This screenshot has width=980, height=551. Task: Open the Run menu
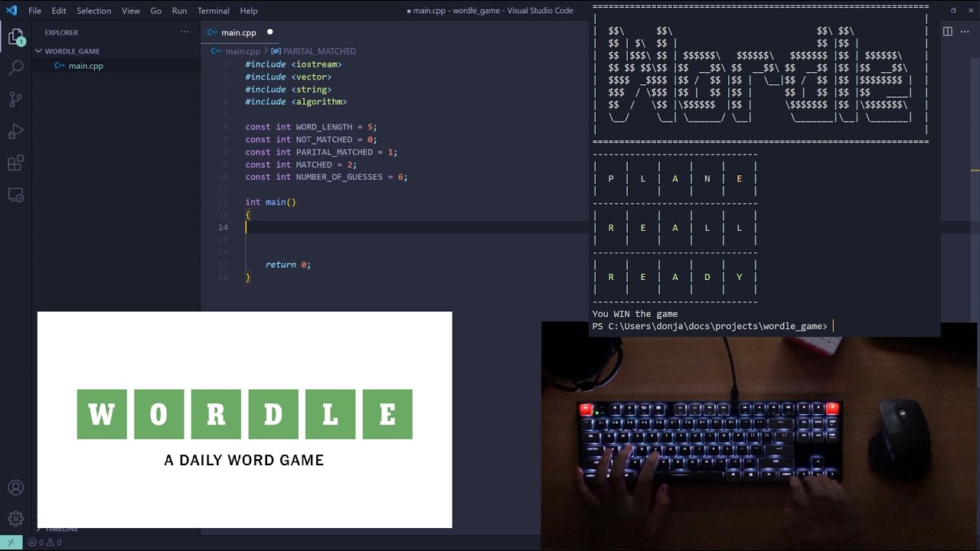179,11
